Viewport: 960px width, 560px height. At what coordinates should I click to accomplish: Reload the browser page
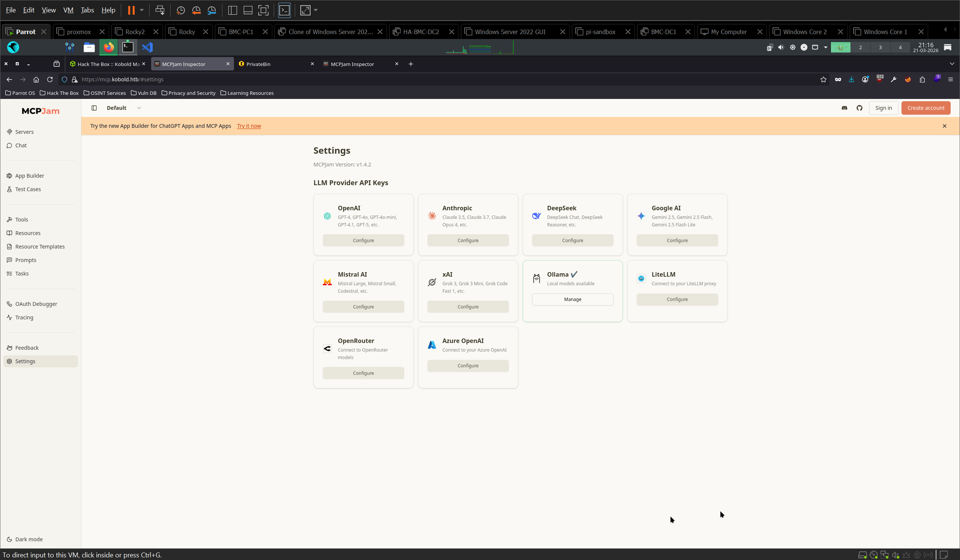(x=50, y=79)
